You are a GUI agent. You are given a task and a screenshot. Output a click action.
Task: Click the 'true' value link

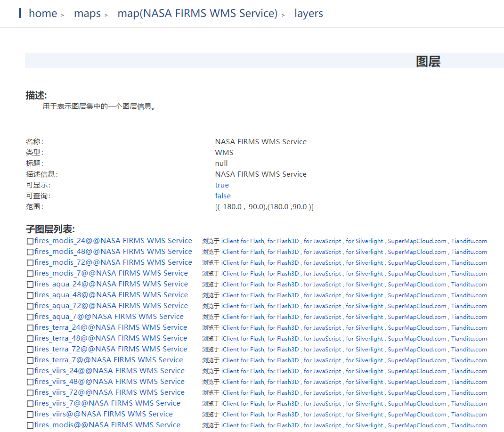point(222,185)
